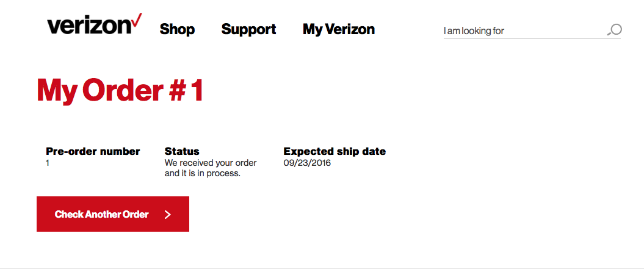The width and height of the screenshot is (644, 275).
Task: Click the magnifying glass search icon
Action: point(615,30)
